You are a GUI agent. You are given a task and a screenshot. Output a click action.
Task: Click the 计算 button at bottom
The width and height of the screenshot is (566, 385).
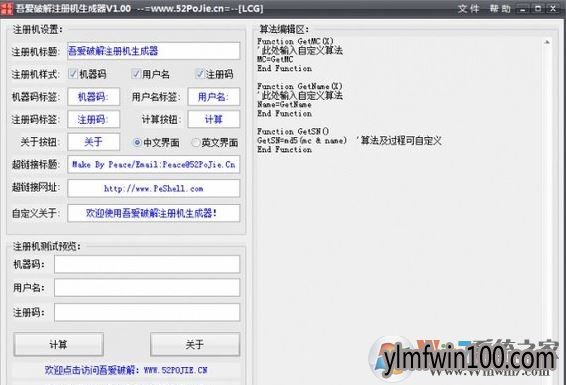tap(58, 345)
